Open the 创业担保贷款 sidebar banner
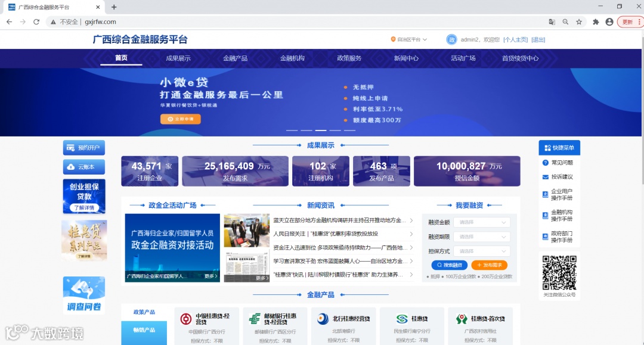 pyautogui.click(x=84, y=196)
